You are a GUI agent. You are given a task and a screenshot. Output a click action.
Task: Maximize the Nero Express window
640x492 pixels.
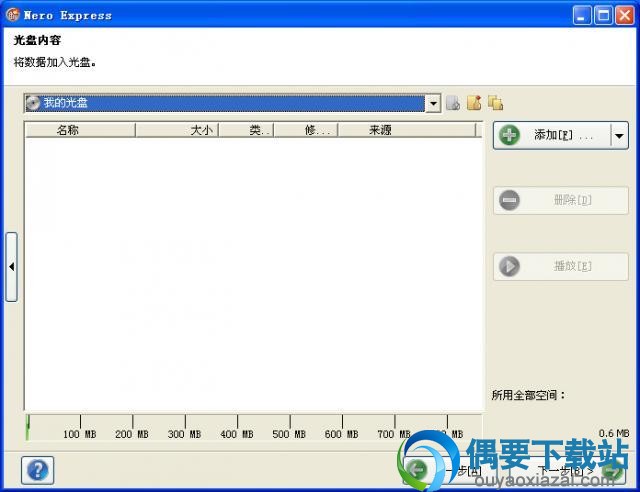coord(603,16)
